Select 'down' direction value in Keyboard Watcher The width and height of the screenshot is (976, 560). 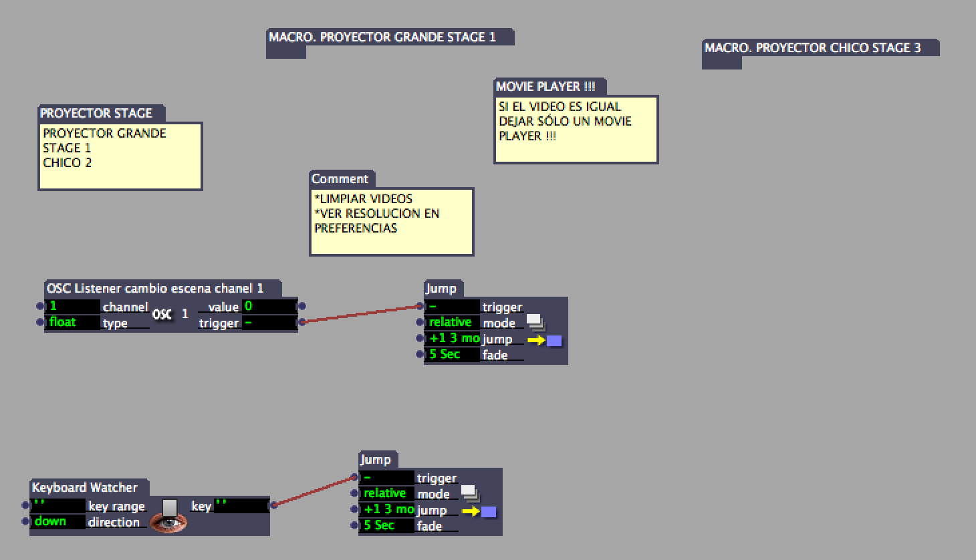click(58, 522)
